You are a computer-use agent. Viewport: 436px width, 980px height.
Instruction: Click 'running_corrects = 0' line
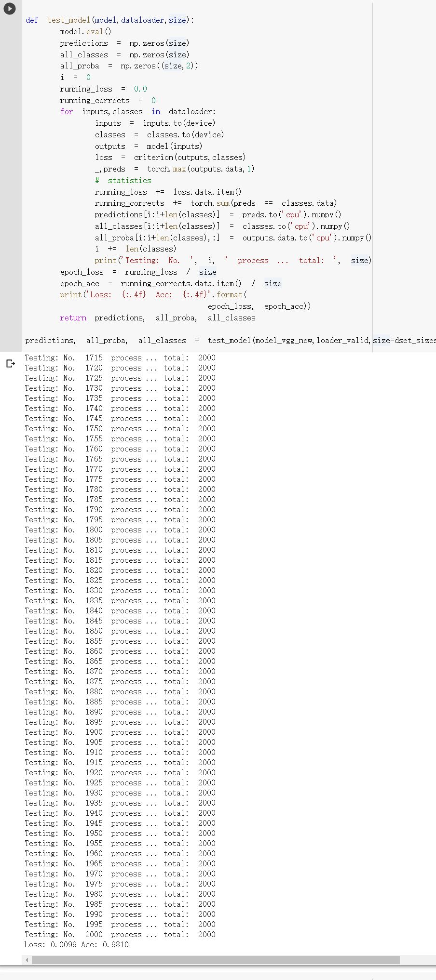108,101
